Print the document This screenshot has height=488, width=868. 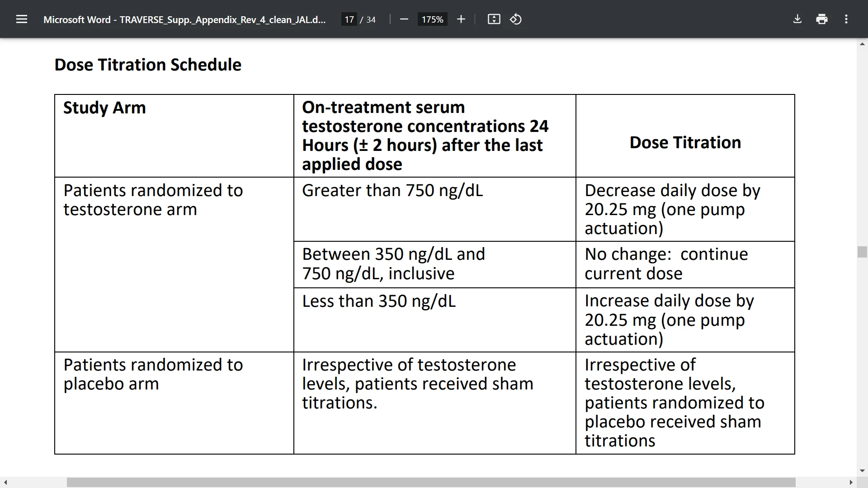click(822, 19)
